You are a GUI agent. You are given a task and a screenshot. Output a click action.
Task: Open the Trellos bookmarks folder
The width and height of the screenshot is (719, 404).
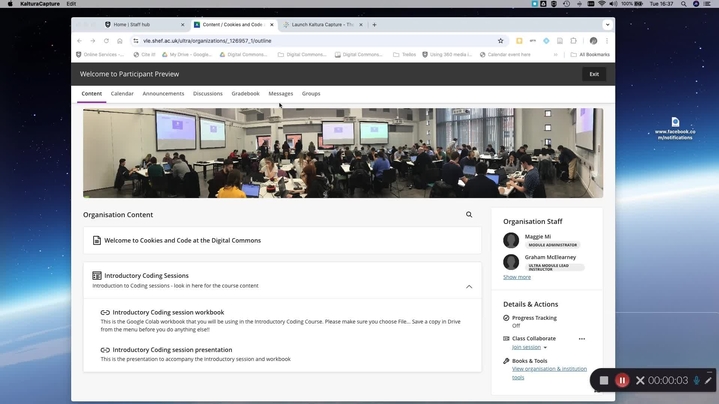pos(404,55)
